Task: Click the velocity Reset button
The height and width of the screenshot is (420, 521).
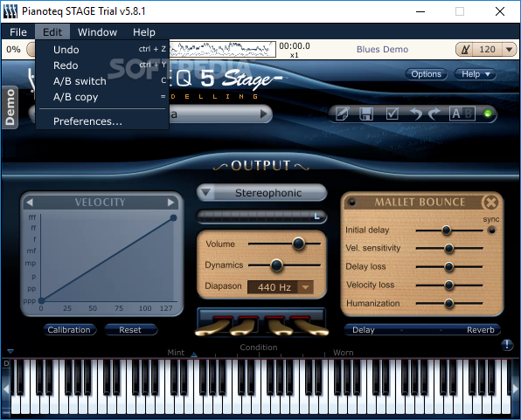Action: (x=130, y=330)
